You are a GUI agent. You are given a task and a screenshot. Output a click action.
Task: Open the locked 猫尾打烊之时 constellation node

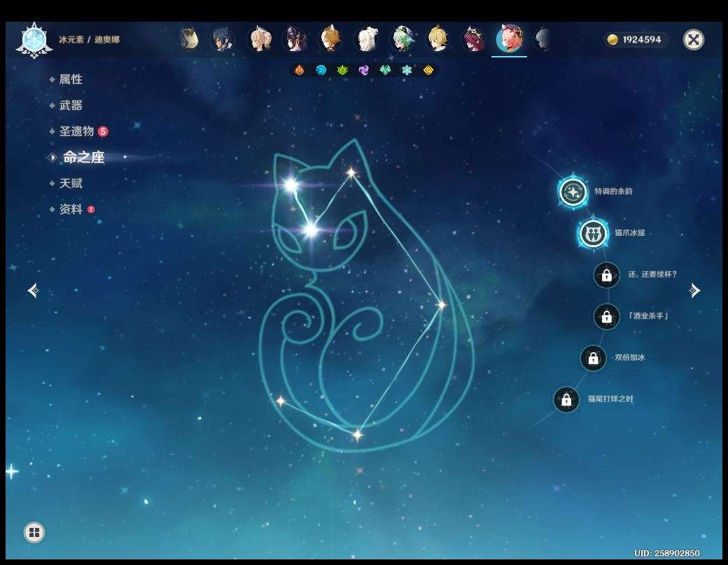[x=566, y=399]
